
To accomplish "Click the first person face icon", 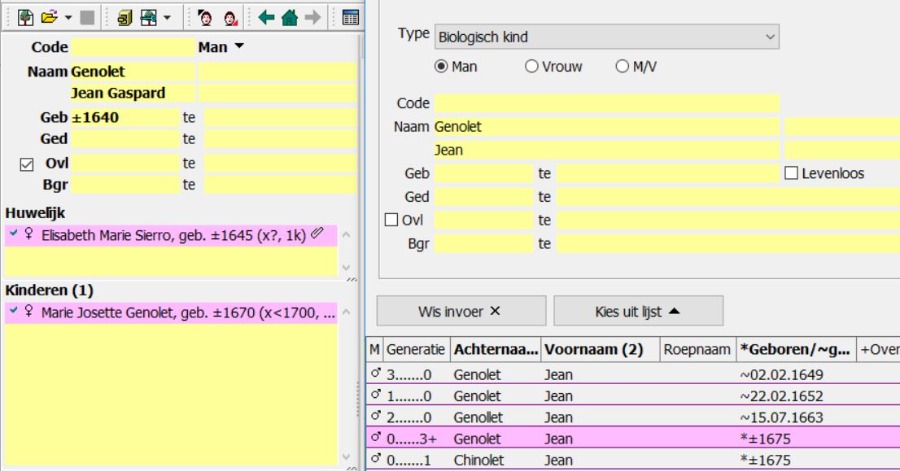I will [x=206, y=17].
